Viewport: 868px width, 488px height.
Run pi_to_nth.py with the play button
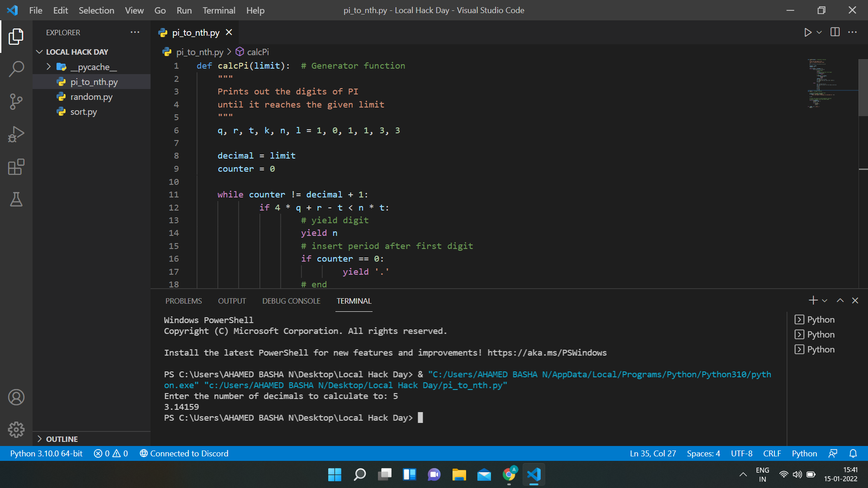click(x=809, y=32)
